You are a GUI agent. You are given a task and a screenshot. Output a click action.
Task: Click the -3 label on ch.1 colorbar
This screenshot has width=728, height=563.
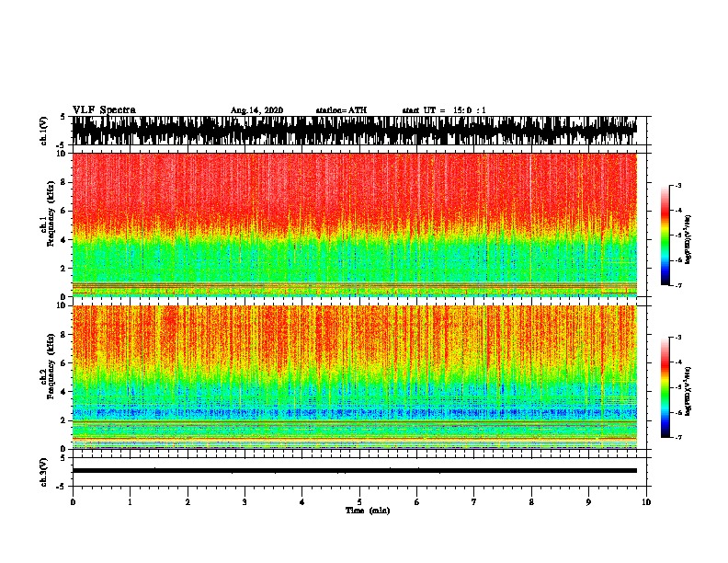[x=677, y=186]
